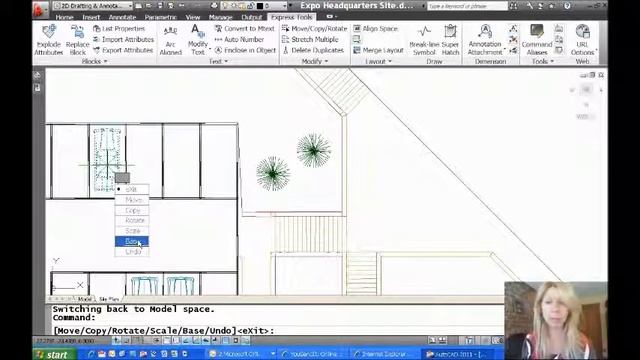Click the Explode Attributes tool
Screen dimensions: 640x360
pos(49,40)
